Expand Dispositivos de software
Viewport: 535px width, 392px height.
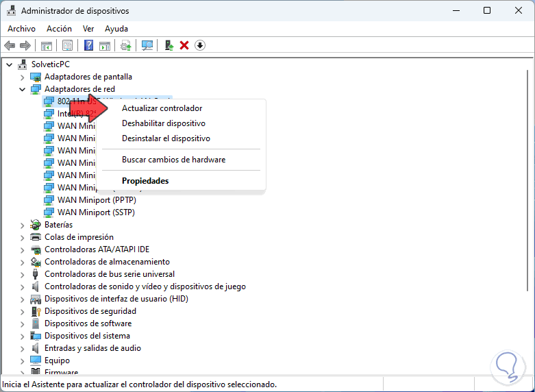(22, 324)
